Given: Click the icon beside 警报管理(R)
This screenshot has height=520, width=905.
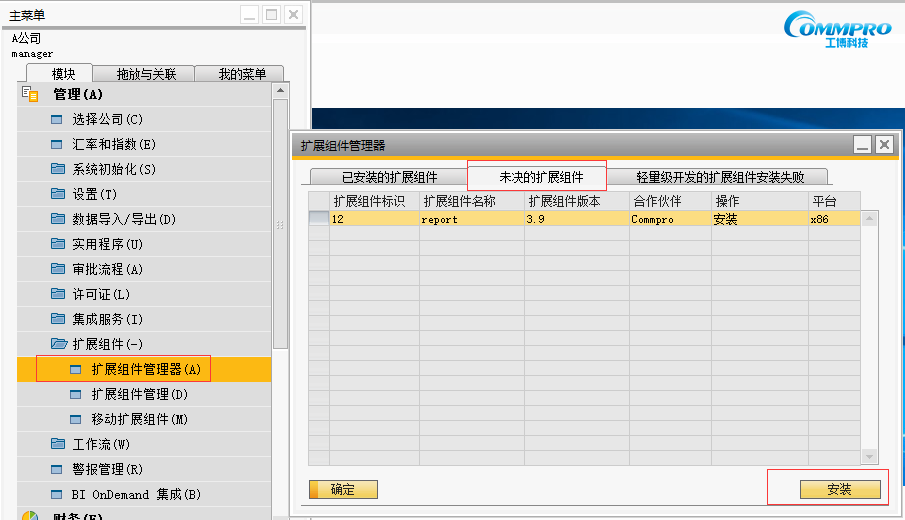Looking at the screenshot, I should pyautogui.click(x=57, y=469).
